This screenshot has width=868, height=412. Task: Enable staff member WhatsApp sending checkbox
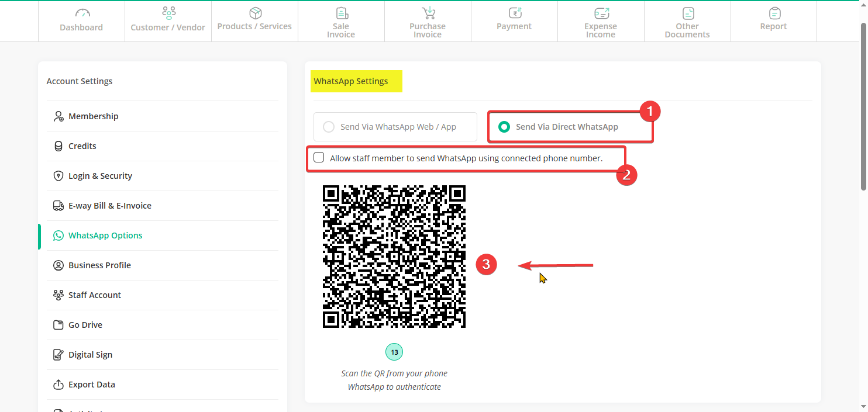coord(319,157)
